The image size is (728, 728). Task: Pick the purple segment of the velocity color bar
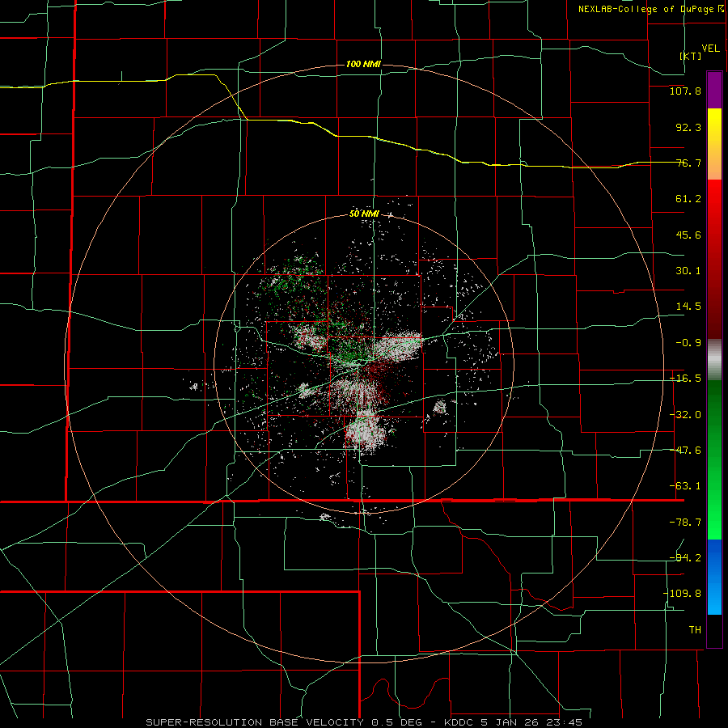pos(714,90)
